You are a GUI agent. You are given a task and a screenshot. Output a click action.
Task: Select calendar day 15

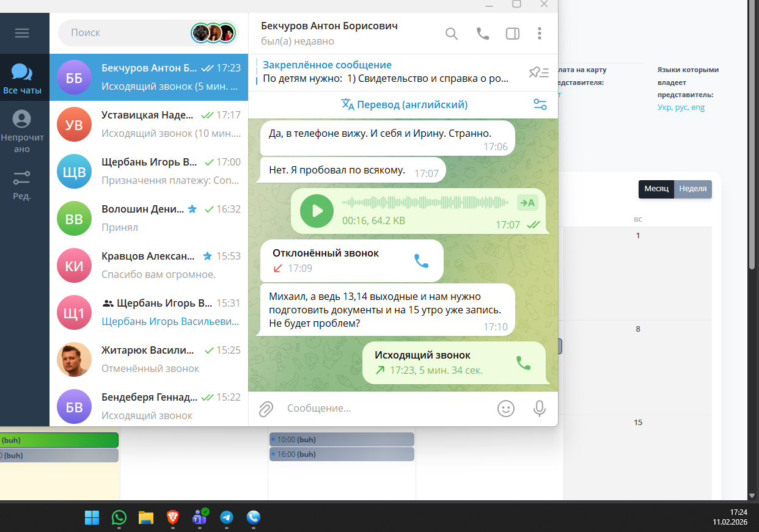coord(638,423)
